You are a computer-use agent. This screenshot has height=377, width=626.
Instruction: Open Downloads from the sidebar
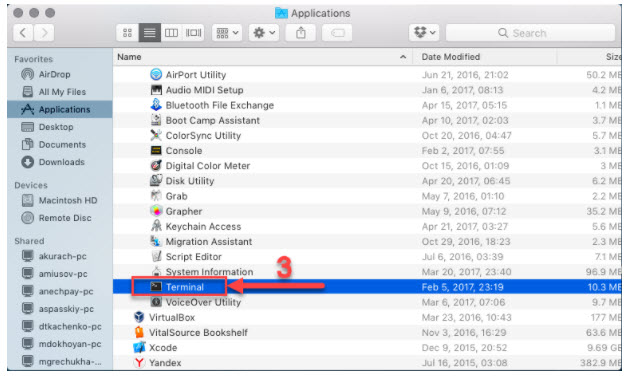click(x=61, y=162)
